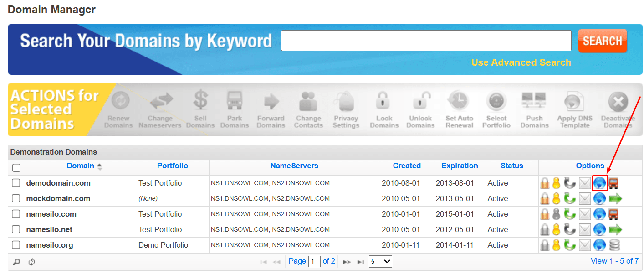Sort the table by Created column

pyautogui.click(x=407, y=166)
